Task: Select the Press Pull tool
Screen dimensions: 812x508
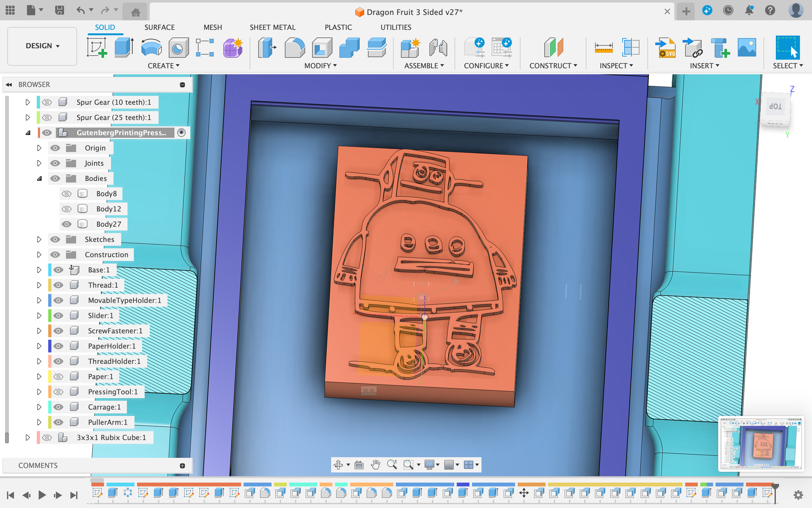Action: pos(267,48)
